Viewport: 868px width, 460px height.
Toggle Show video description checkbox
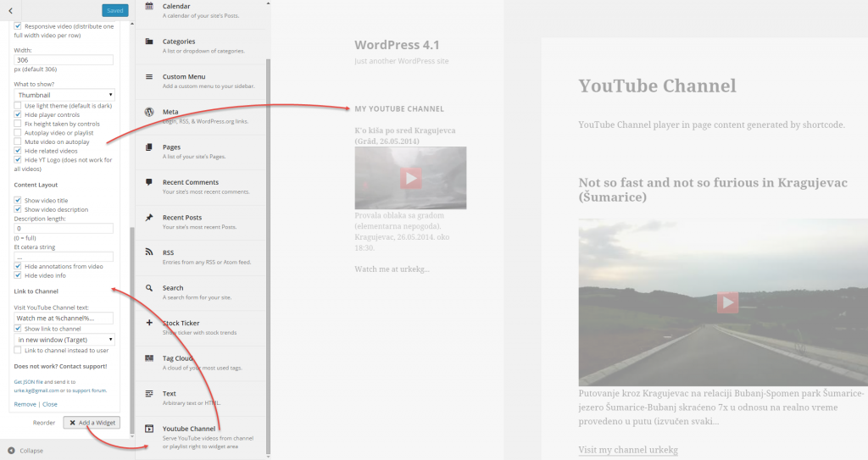pyautogui.click(x=18, y=209)
